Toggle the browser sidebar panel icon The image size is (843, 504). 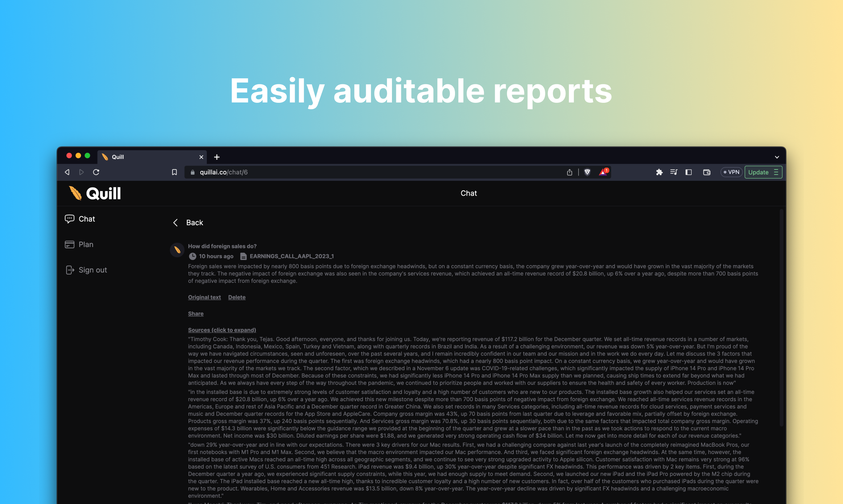689,172
